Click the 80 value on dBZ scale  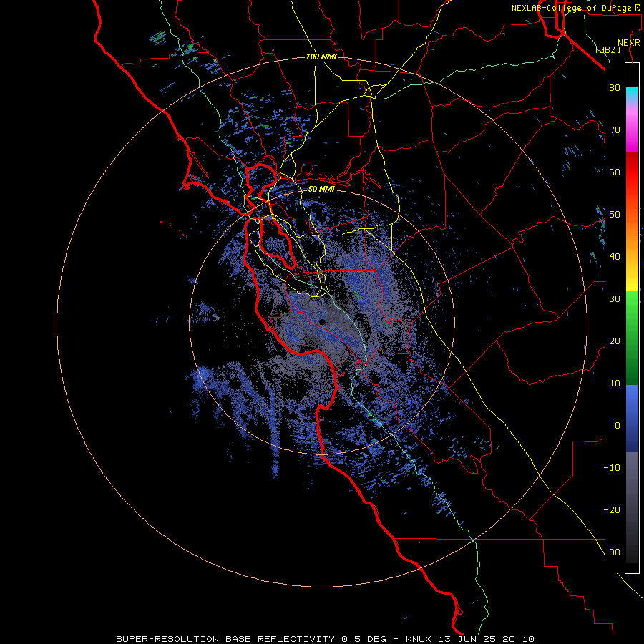pos(615,87)
